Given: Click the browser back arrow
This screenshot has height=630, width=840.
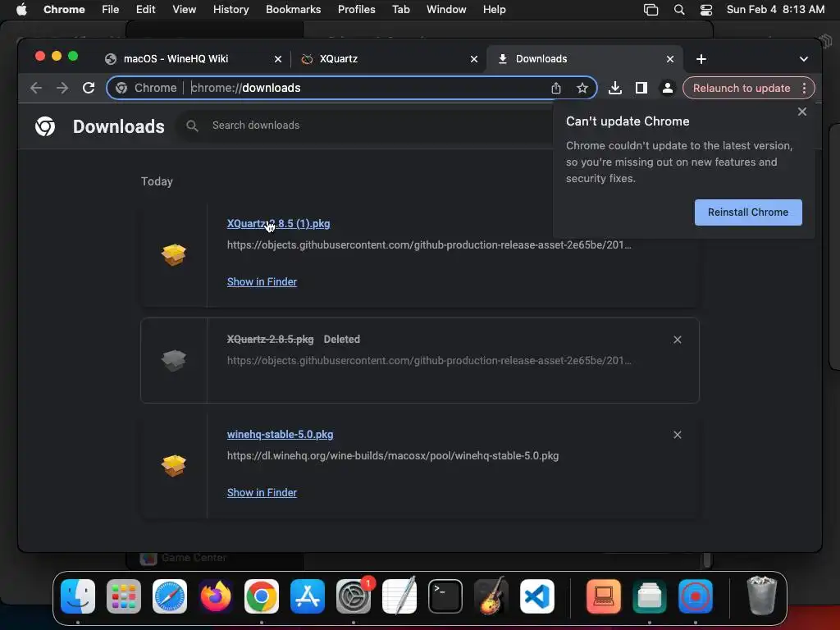Looking at the screenshot, I should [x=36, y=88].
